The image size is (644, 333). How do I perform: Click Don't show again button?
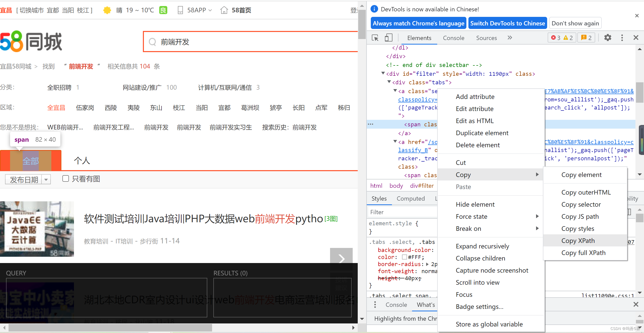tap(575, 23)
